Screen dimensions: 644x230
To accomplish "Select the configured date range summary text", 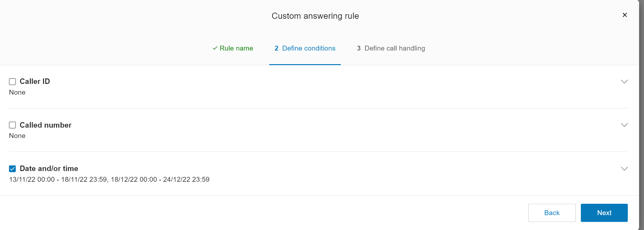I will 109,179.
